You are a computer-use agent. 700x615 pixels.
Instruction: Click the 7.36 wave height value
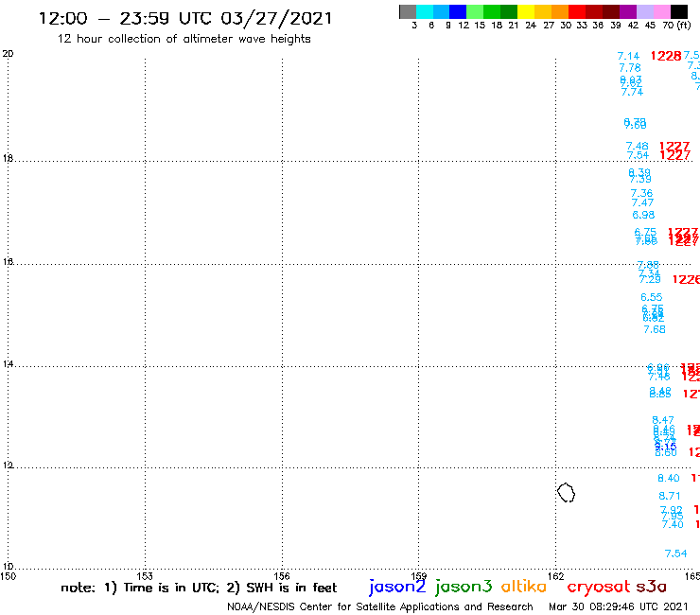641,193
